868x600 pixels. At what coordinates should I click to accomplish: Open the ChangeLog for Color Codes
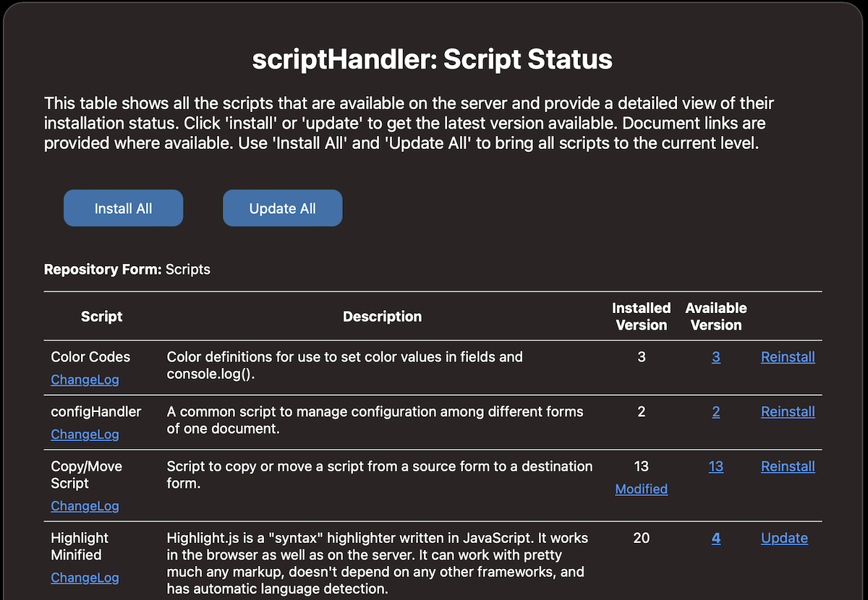click(x=85, y=380)
